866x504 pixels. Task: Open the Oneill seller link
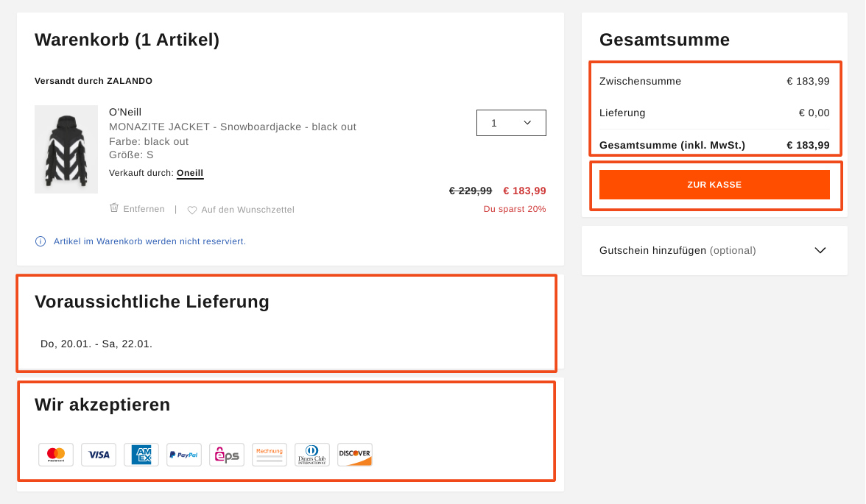tap(189, 173)
